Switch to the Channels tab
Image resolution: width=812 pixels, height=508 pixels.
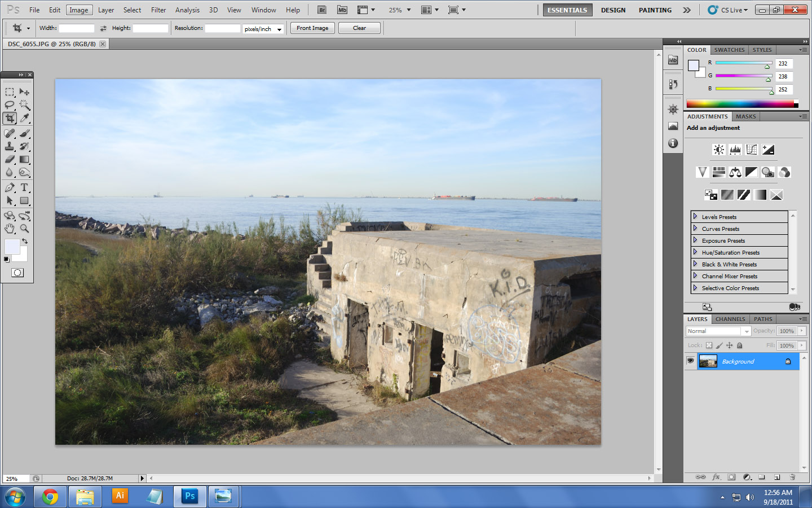click(x=730, y=319)
